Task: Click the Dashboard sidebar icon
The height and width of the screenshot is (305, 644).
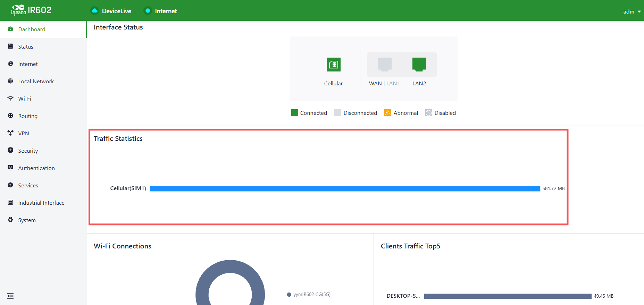Action: [x=10, y=29]
